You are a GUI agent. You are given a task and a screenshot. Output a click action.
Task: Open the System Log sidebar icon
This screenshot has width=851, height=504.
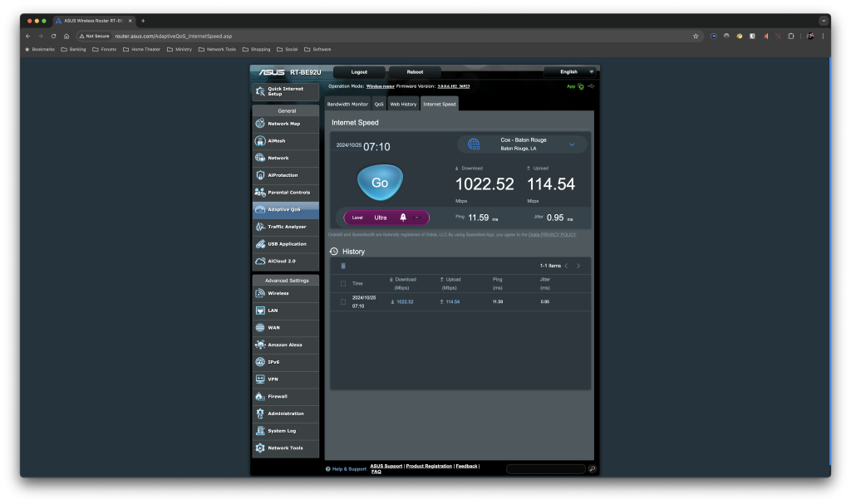(x=260, y=431)
